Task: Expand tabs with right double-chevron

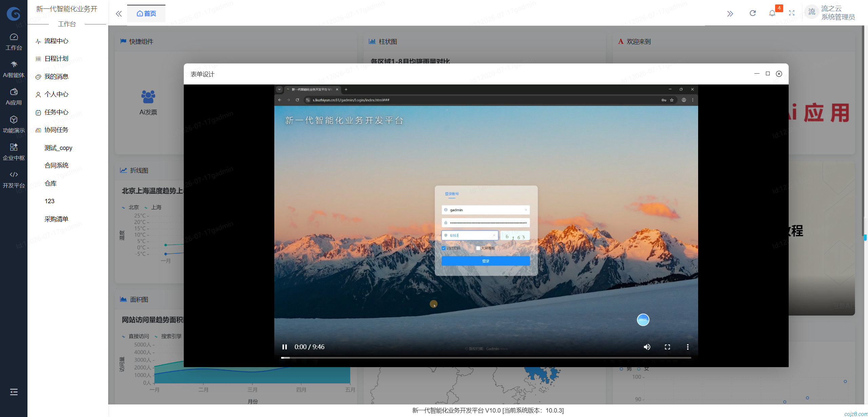Action: [730, 14]
